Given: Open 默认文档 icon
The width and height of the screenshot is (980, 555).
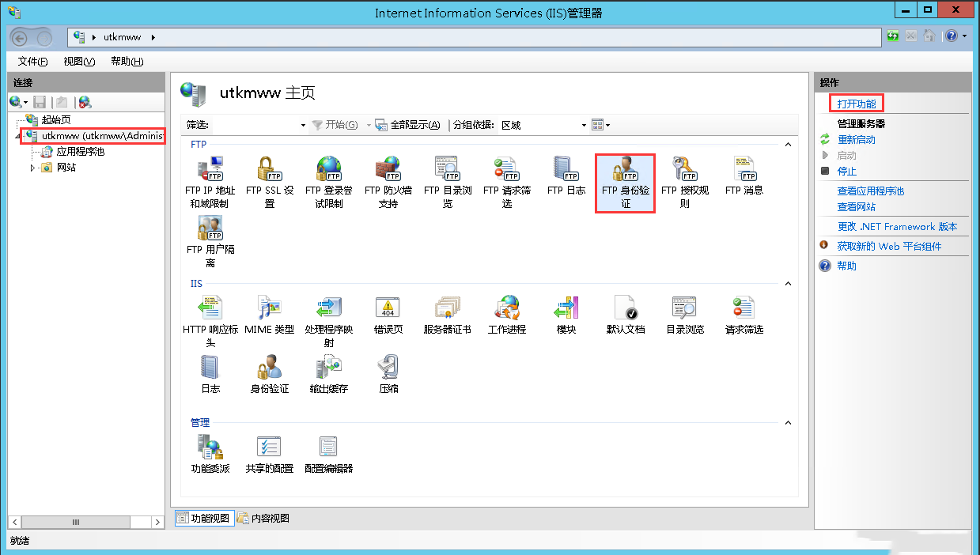Looking at the screenshot, I should [626, 315].
